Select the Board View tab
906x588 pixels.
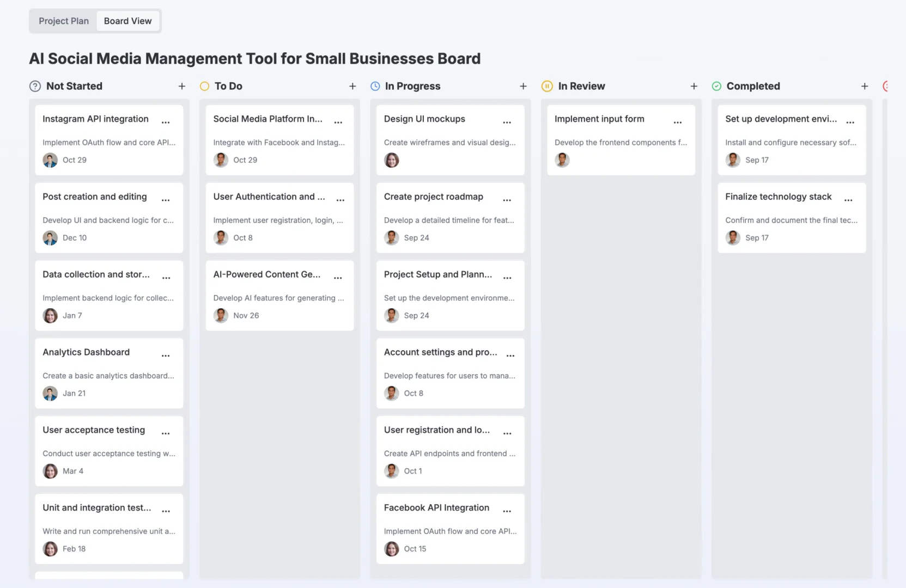[127, 21]
